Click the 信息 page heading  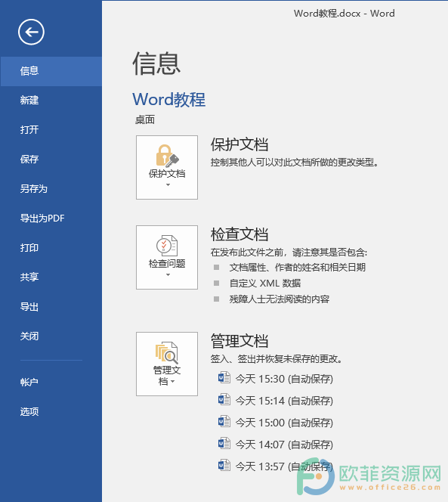pos(156,64)
